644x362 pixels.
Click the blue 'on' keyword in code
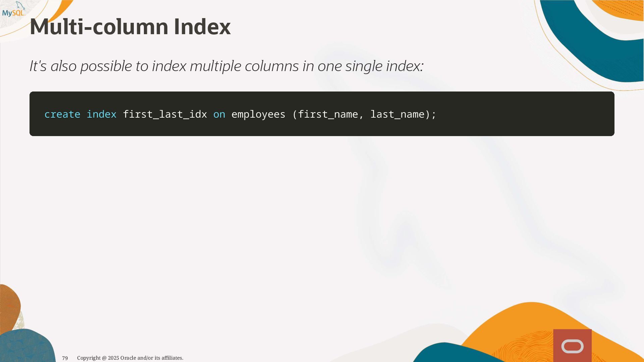(x=219, y=114)
